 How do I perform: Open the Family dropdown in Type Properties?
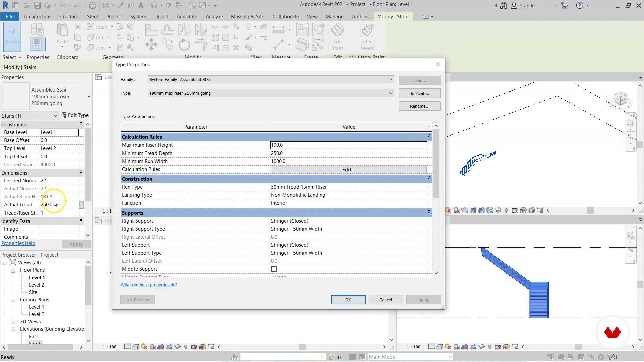(x=390, y=80)
